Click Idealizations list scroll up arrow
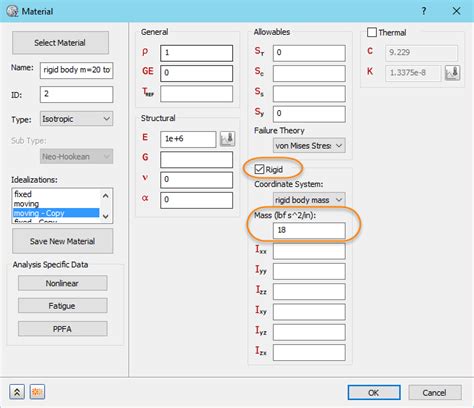The width and height of the screenshot is (474, 408). 106,196
